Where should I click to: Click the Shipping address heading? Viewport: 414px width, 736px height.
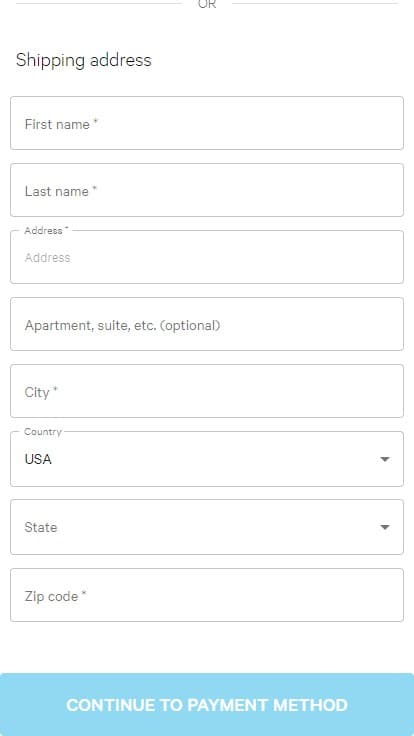coord(84,60)
